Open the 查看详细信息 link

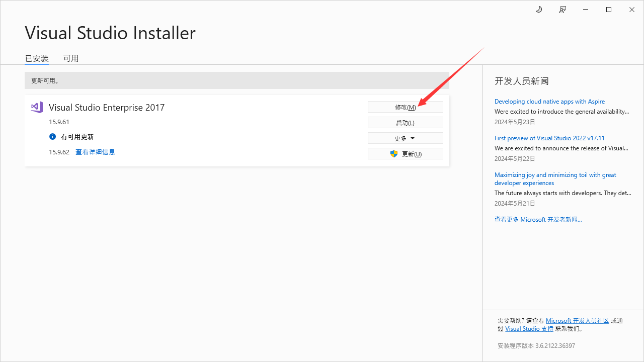(95, 152)
